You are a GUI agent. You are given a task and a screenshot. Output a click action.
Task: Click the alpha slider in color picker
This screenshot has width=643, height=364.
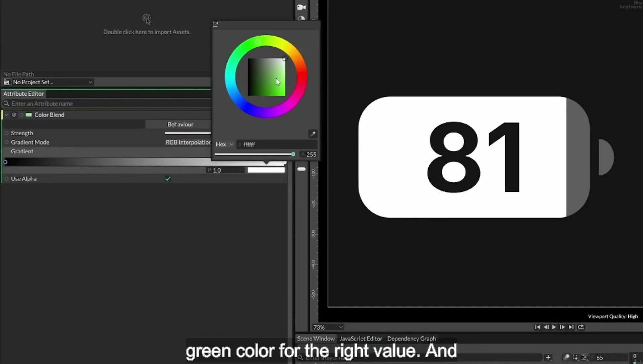pyautogui.click(x=255, y=154)
